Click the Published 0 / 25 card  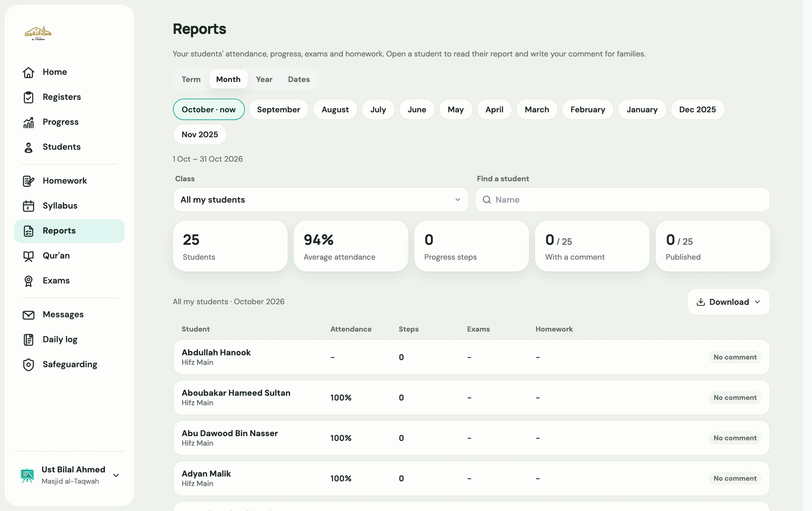(713, 246)
